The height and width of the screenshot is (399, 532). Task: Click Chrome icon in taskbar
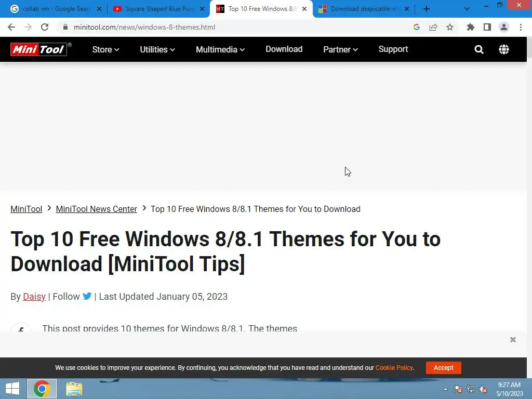point(42,389)
